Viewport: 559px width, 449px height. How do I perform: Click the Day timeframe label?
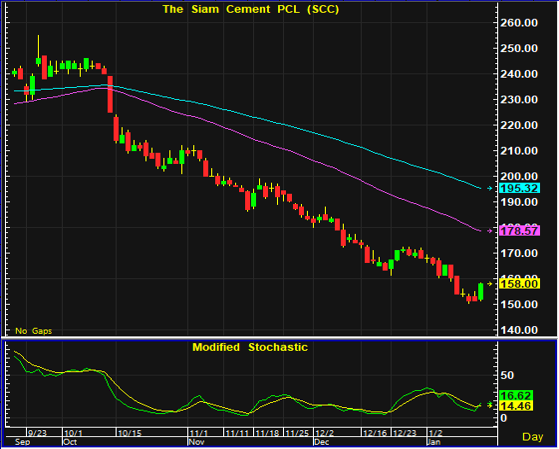533,437
